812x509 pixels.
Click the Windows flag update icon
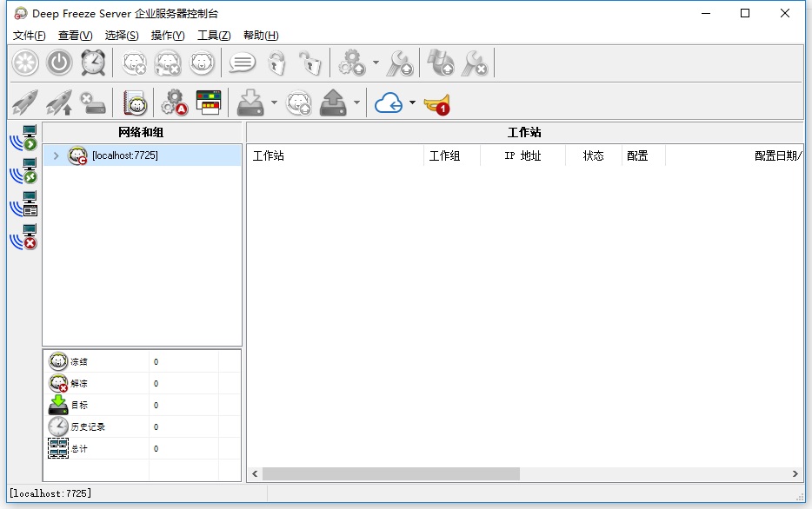[x=441, y=63]
